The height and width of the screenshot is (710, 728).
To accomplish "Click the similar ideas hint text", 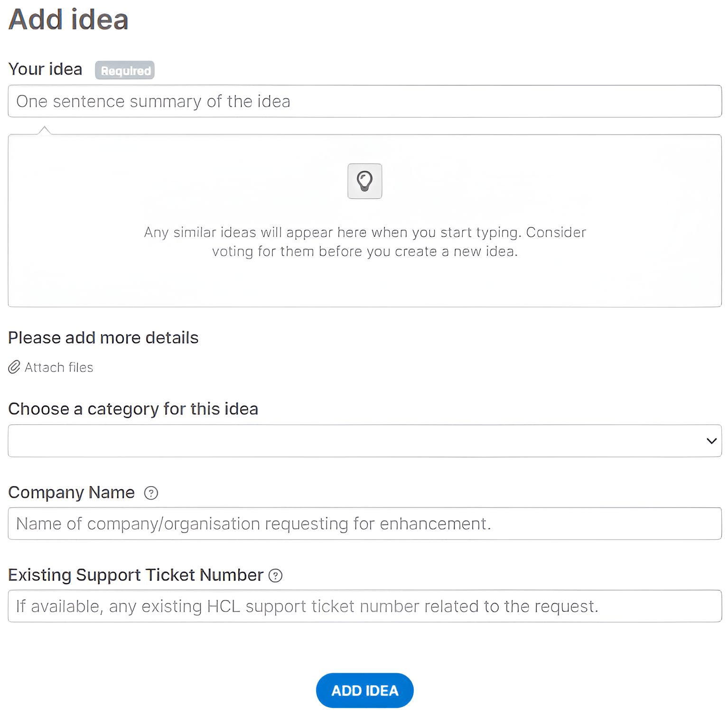I will coord(364,242).
